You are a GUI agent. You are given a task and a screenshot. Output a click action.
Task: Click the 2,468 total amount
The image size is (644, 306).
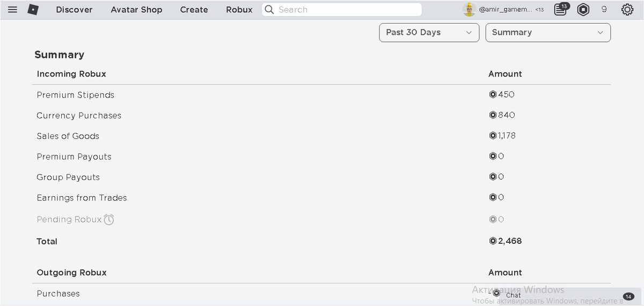tap(510, 241)
